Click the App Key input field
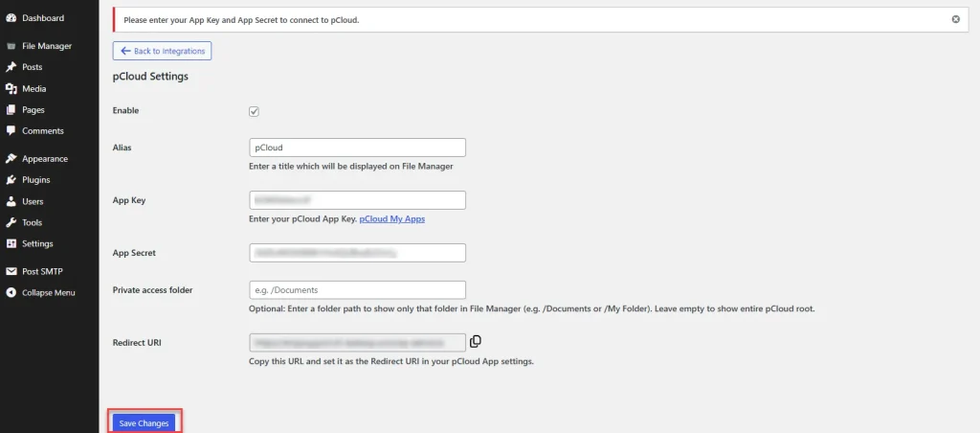Viewport: 980px width, 433px height. 357,200
